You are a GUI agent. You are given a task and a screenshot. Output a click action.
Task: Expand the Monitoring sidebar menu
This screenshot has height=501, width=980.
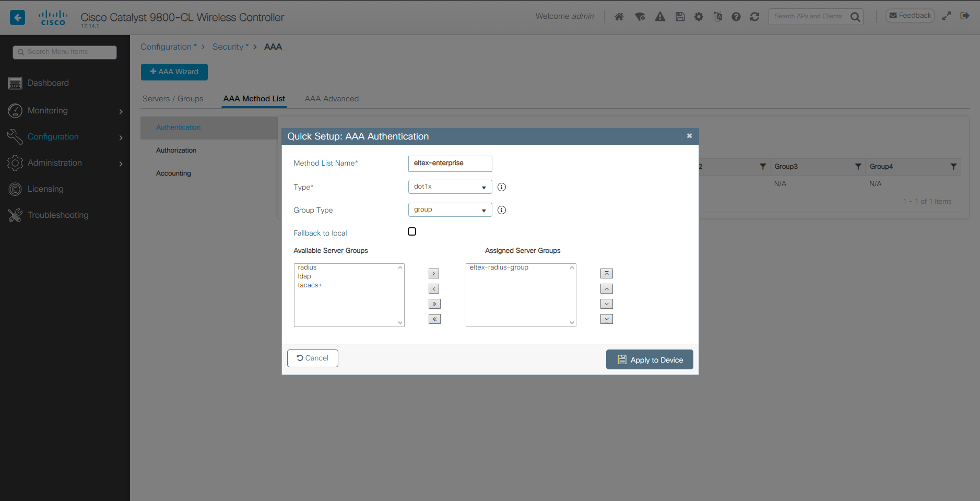(65, 111)
